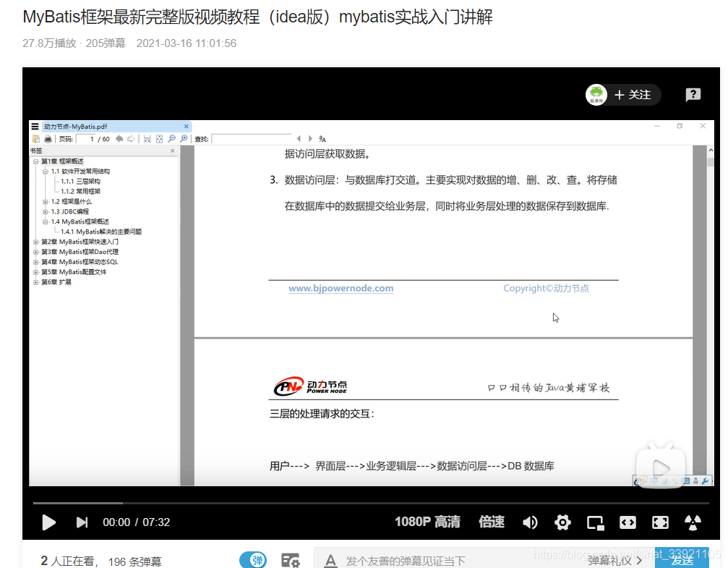Open the player settings gear
Image resolution: width=728 pixels, height=568 pixels.
(x=562, y=522)
